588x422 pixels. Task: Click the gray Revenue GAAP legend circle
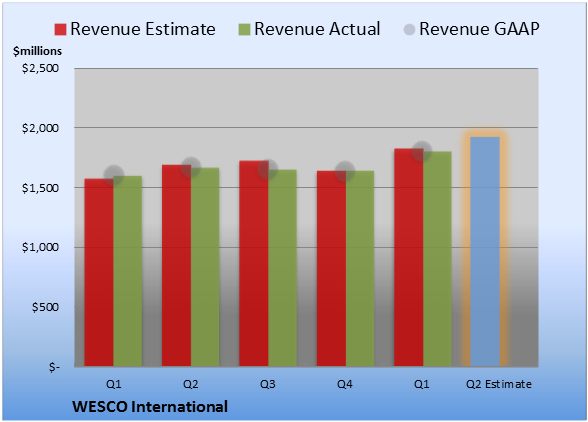(409, 29)
